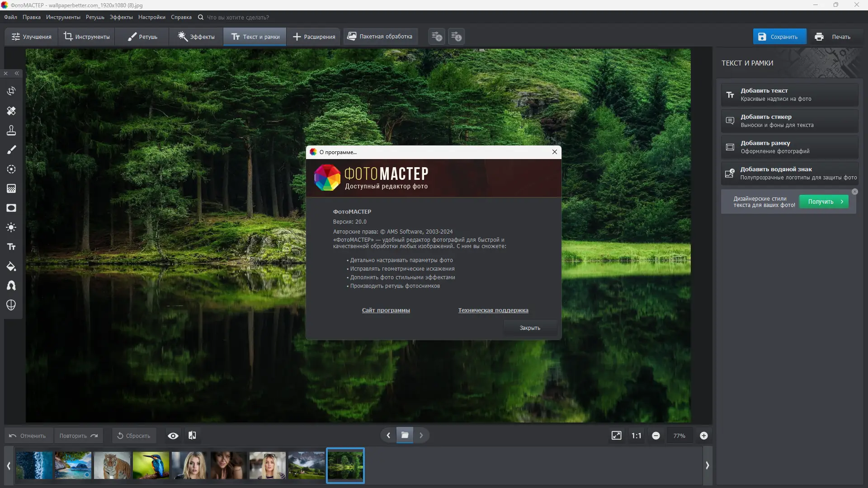Select the radial filter tool icon

click(11, 169)
